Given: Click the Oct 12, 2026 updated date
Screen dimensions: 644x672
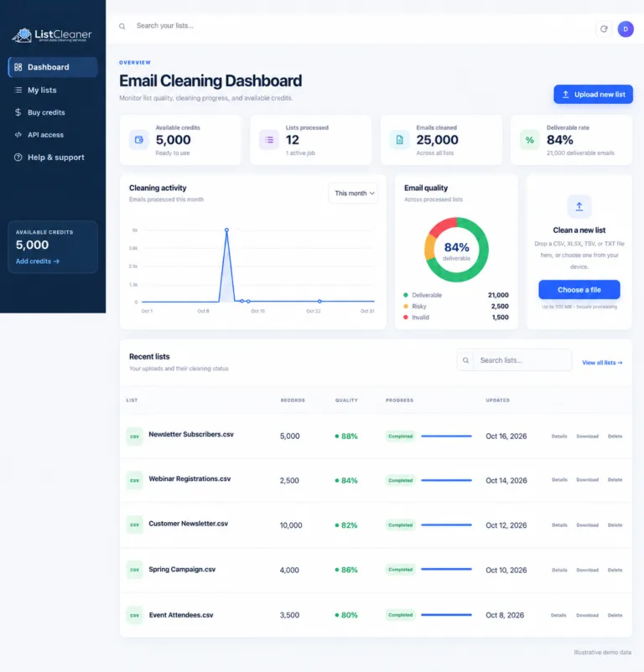Looking at the screenshot, I should [x=506, y=525].
